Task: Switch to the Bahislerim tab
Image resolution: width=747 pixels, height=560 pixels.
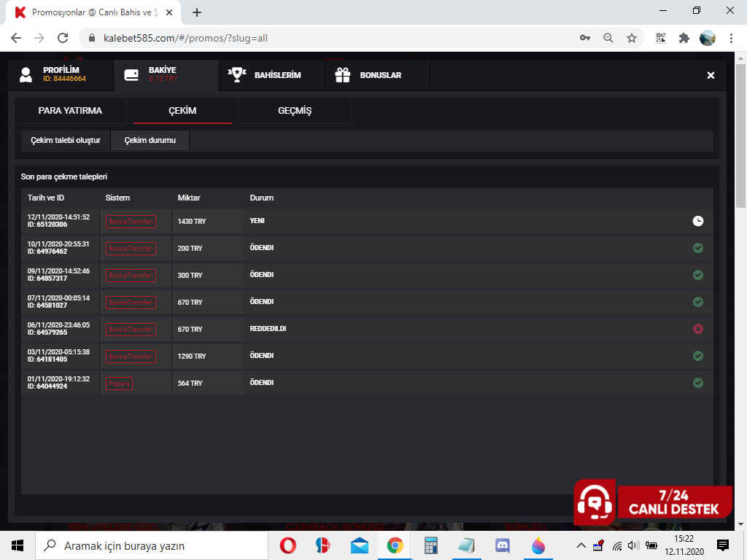Action: point(272,75)
